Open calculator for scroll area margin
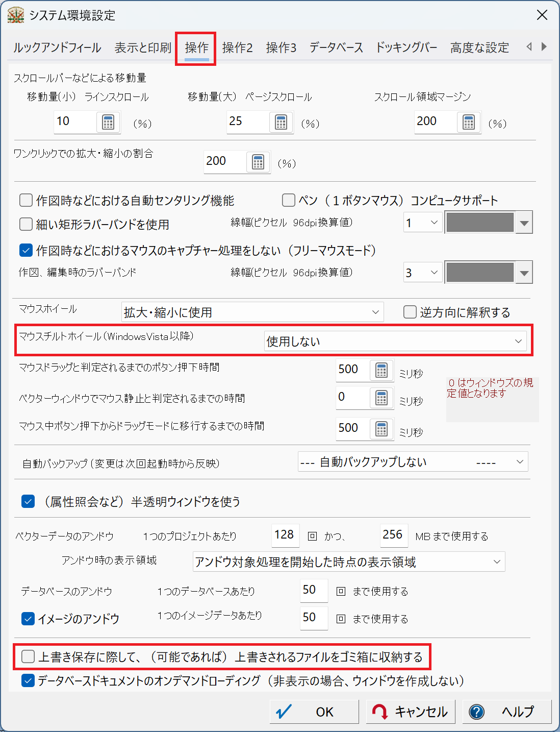560x732 pixels. [469, 123]
